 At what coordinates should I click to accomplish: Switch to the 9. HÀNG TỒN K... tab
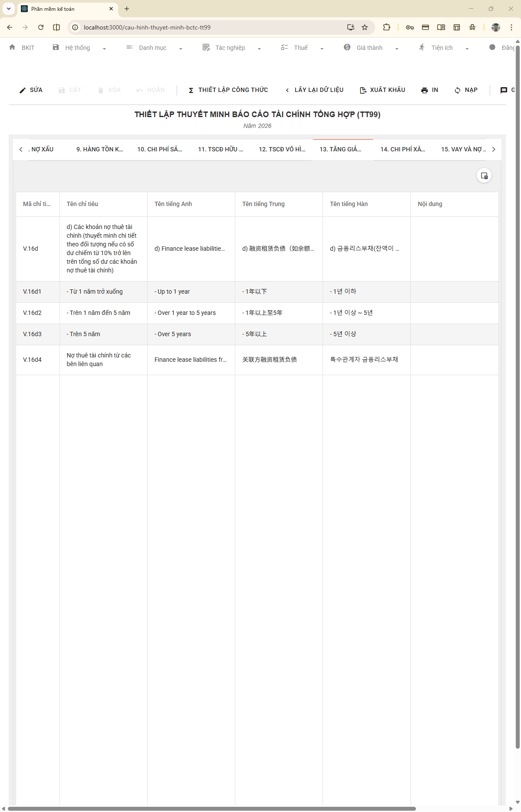pyautogui.click(x=100, y=149)
